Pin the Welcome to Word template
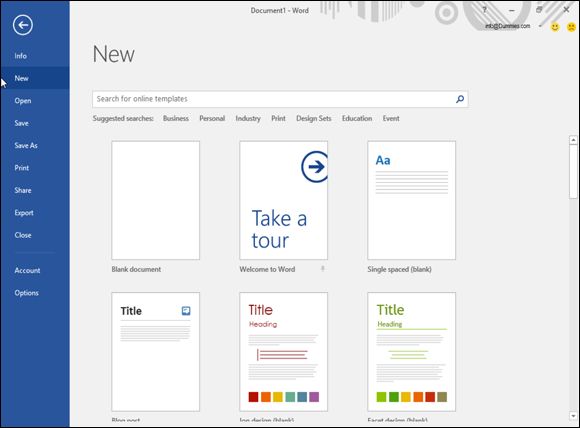This screenshot has width=580, height=428. pos(323,269)
